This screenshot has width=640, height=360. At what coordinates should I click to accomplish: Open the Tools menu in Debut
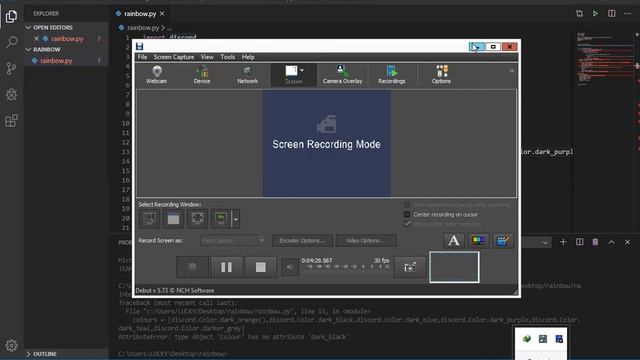227,57
